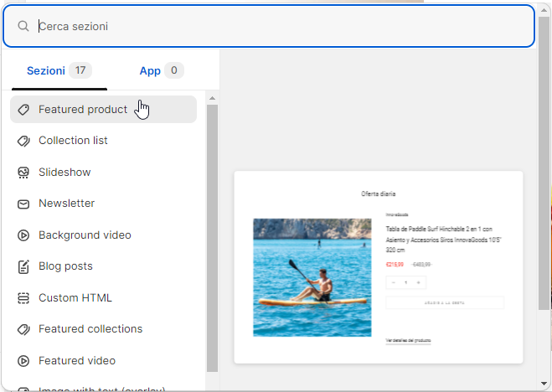Click the section list scrollbar thumb
Image resolution: width=552 pixels, height=392 pixels.
[x=212, y=235]
